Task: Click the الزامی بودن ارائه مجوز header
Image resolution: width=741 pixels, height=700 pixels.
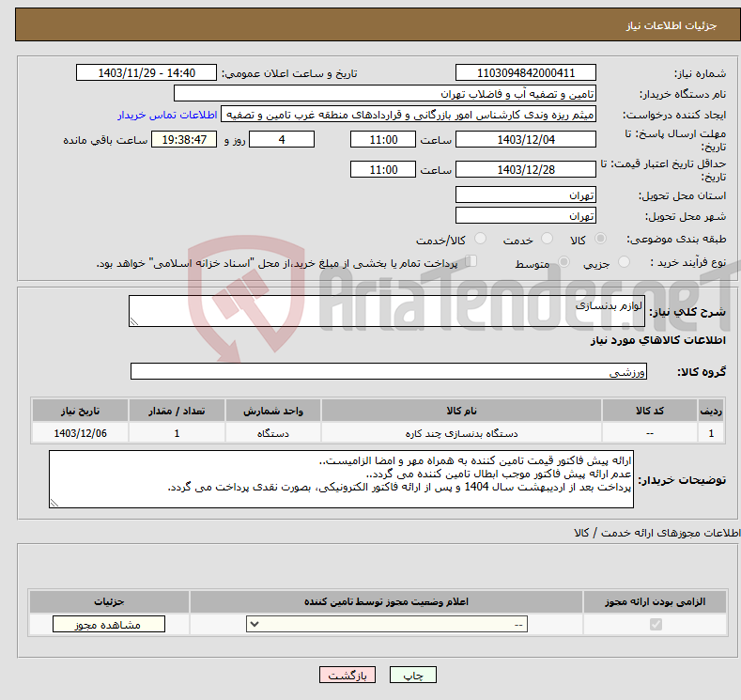Action: 655,601
